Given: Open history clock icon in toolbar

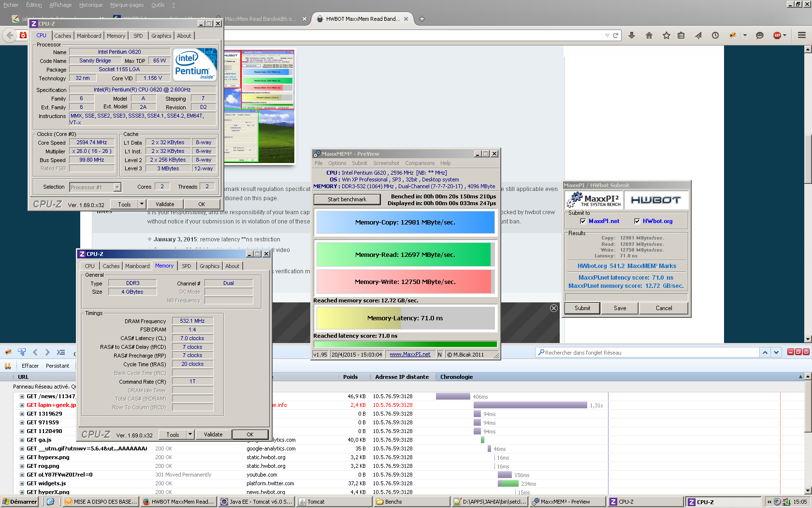Looking at the screenshot, I should [x=715, y=35].
